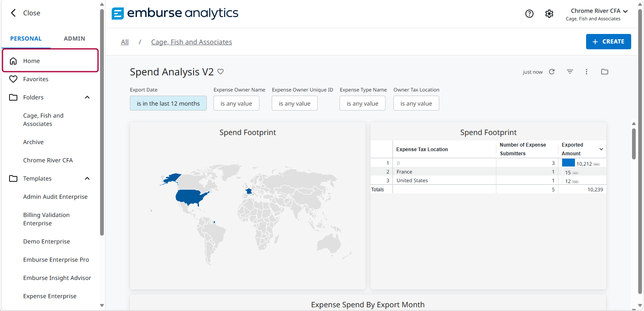Viewport: 644px width, 311px height.
Task: Collapse the Templates section
Action: pos(87,178)
